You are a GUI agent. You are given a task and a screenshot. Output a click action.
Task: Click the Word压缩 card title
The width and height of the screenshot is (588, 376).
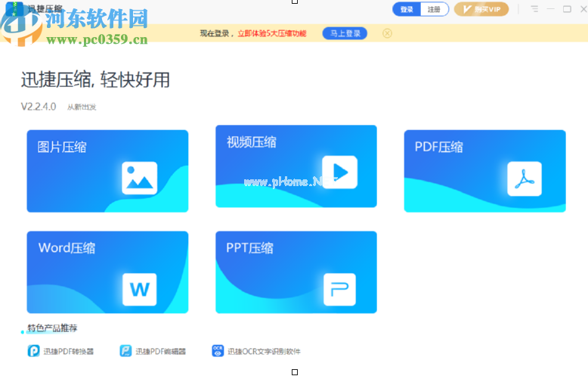tap(67, 248)
